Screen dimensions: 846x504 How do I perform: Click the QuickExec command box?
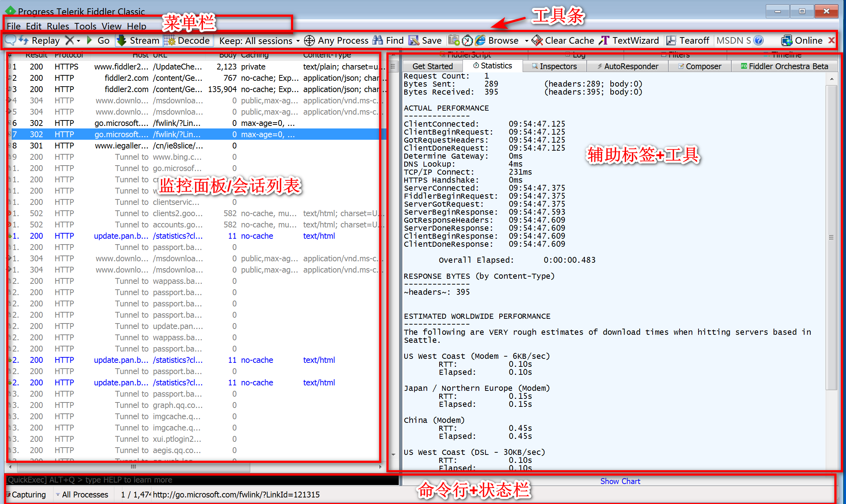point(202,480)
